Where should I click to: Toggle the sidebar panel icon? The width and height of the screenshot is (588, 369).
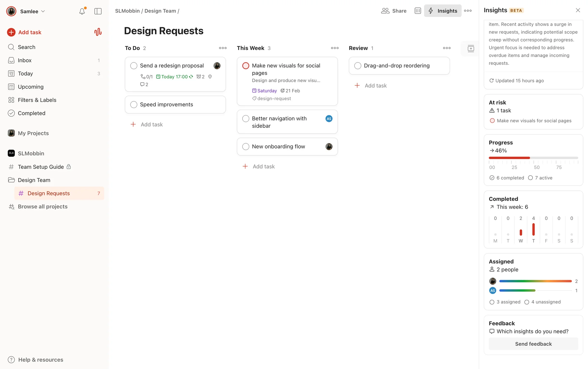98,11
